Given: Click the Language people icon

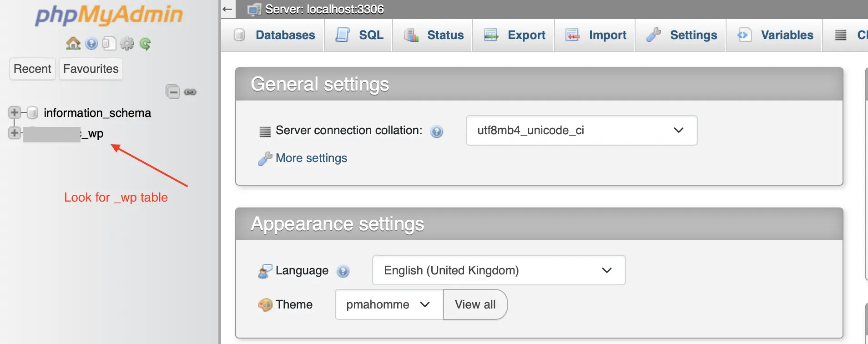Looking at the screenshot, I should (x=265, y=271).
